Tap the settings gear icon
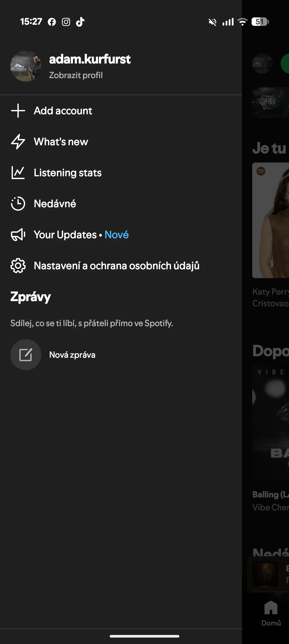 [18, 266]
